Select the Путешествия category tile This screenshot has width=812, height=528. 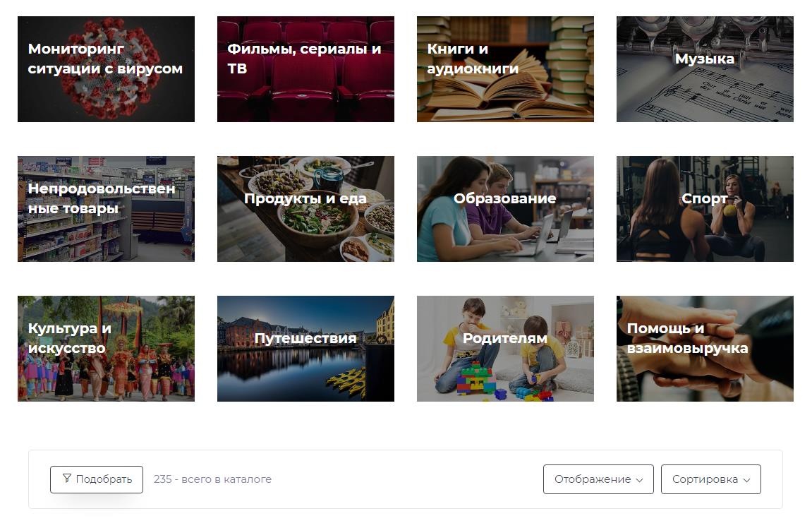click(305, 349)
